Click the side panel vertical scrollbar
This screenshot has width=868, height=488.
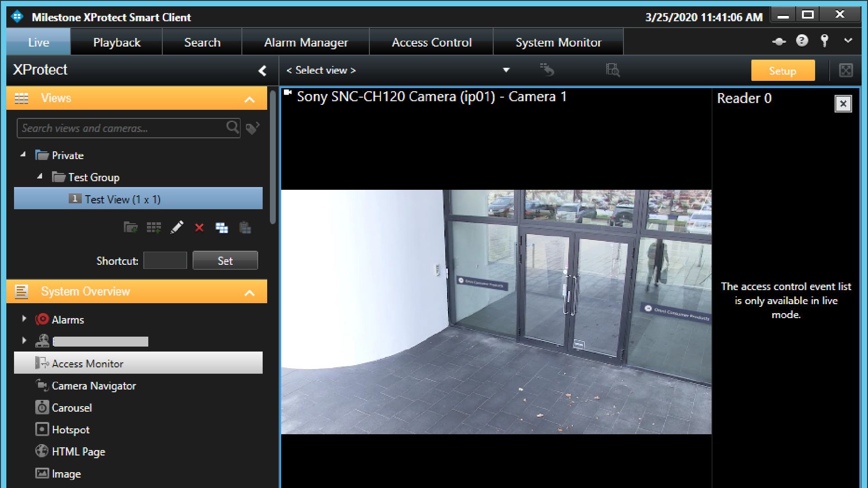[273, 157]
